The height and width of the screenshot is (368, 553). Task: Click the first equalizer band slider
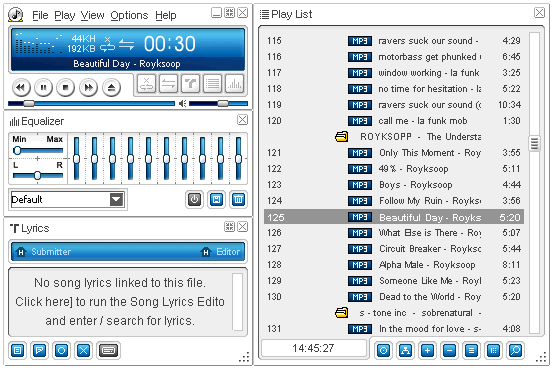pyautogui.click(x=76, y=159)
